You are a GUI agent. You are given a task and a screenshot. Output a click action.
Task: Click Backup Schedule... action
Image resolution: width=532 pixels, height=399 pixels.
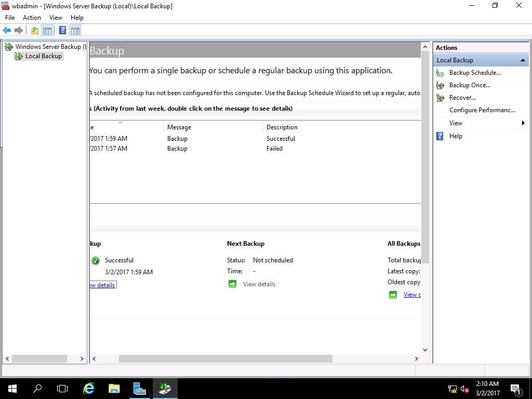[x=475, y=73]
